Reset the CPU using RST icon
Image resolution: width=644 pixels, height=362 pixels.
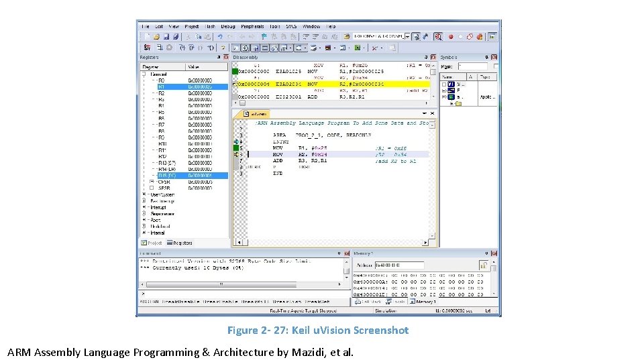[x=147, y=48]
